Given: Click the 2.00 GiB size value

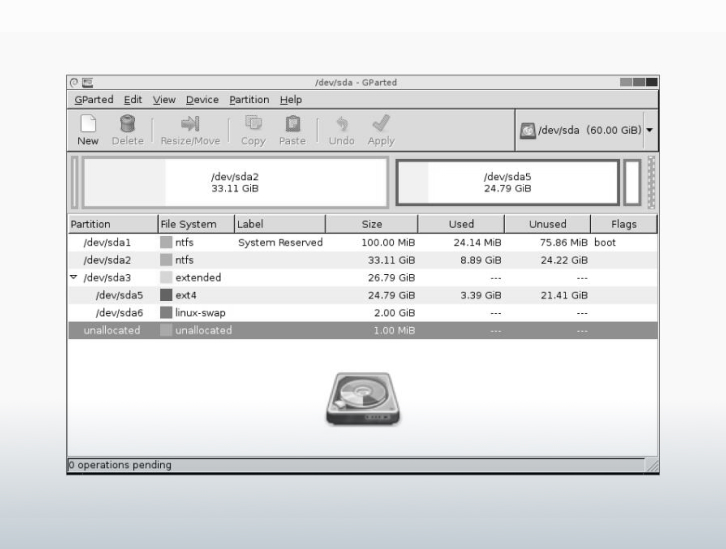Looking at the screenshot, I should (x=394, y=312).
